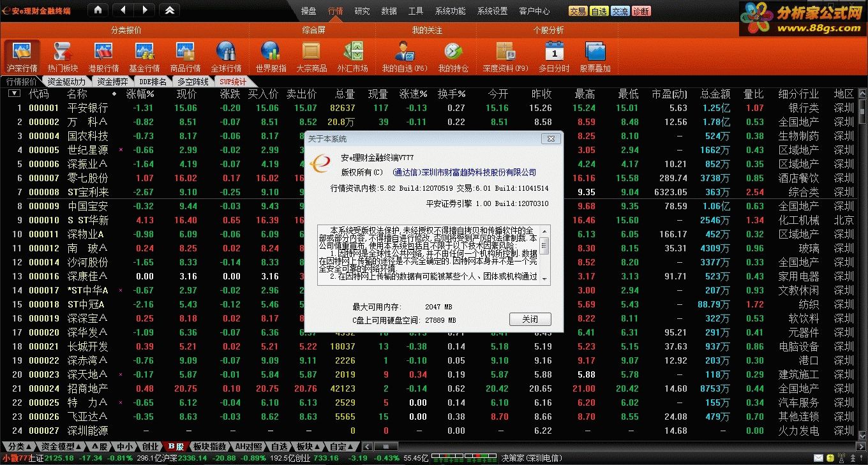Open the 数据 menu tab
868x465 pixels.
(x=389, y=11)
